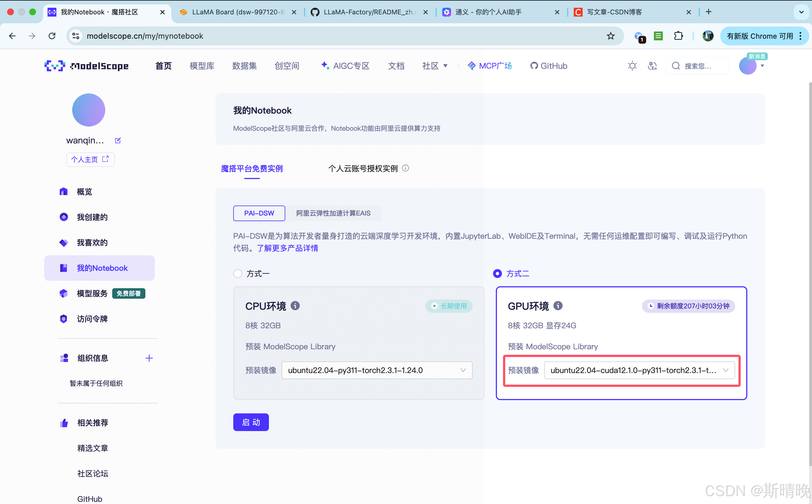This screenshot has width=812, height=504.
Task: Open 模型服务 in the sidebar
Action: point(92,293)
